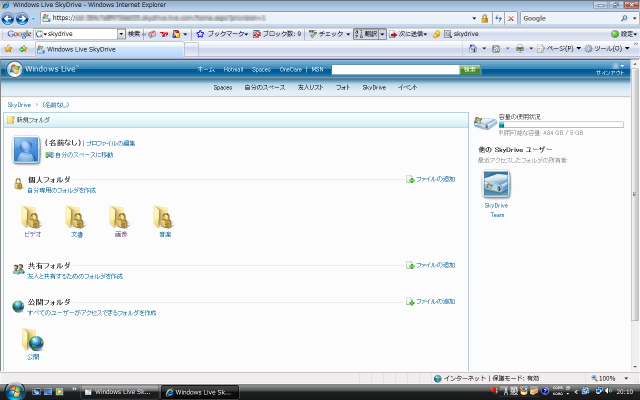
Task: Click the Windows Live logo orb
Action: [x=14, y=69]
